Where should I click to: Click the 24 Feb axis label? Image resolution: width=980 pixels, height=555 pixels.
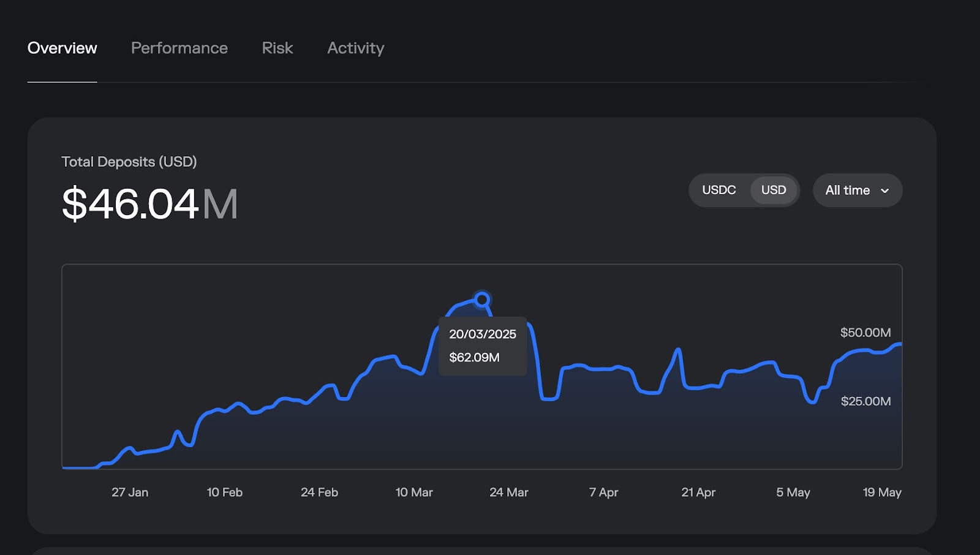point(319,493)
